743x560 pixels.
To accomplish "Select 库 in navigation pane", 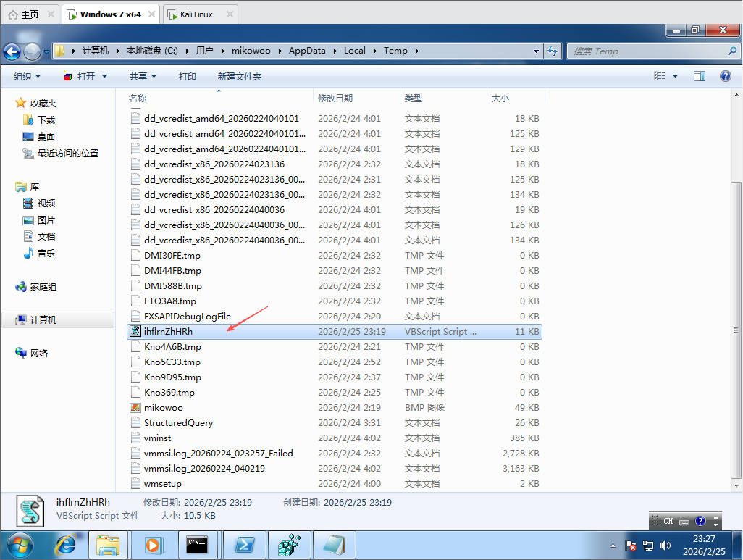I will click(x=28, y=186).
